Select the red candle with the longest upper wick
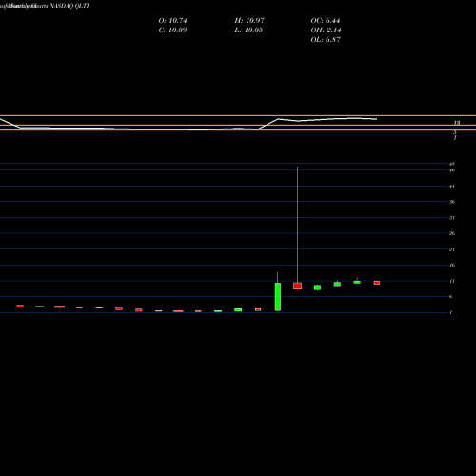This screenshot has width=476, height=476. click(297, 286)
